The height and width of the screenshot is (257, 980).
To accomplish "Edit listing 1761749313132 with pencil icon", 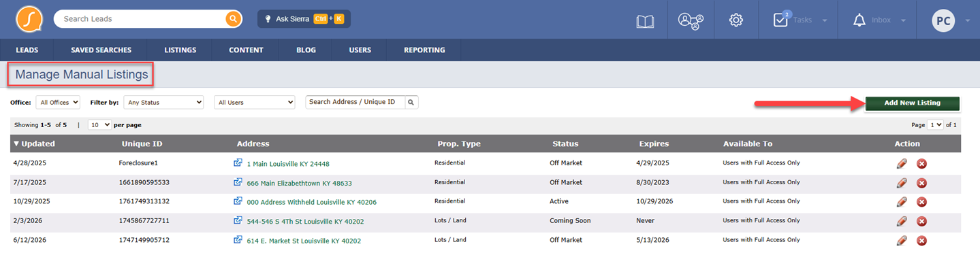I will 902,201.
